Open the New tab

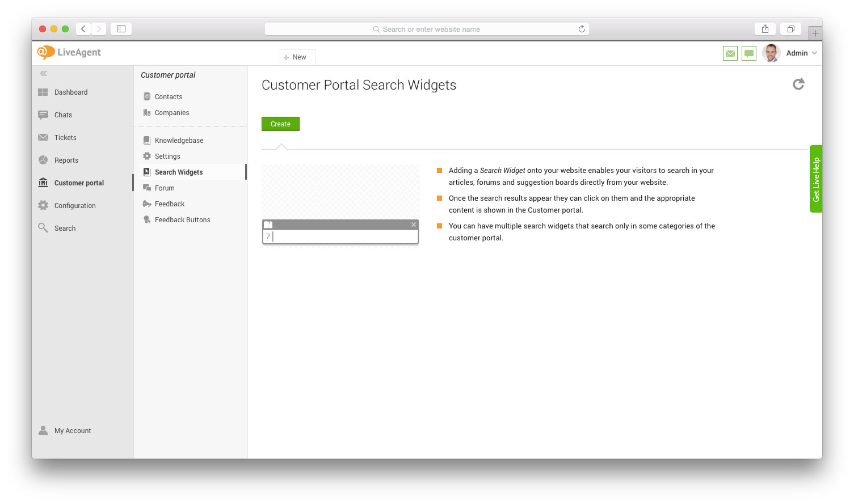[297, 57]
